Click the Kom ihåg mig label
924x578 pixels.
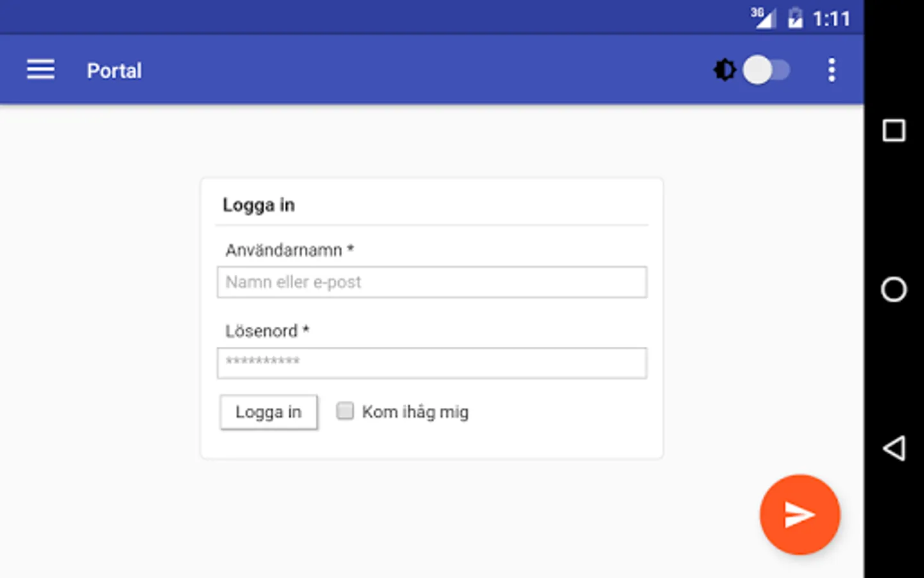click(x=415, y=412)
